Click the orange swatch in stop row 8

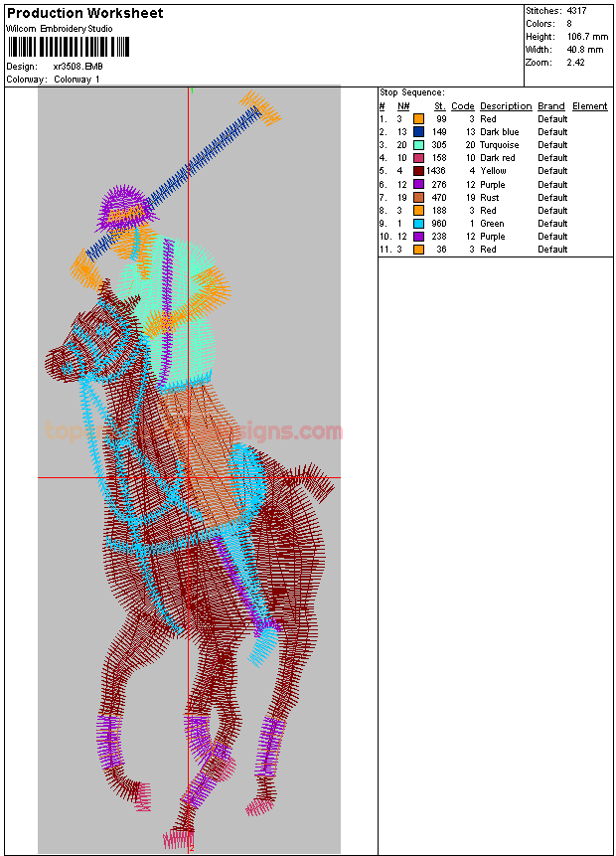[x=418, y=210]
